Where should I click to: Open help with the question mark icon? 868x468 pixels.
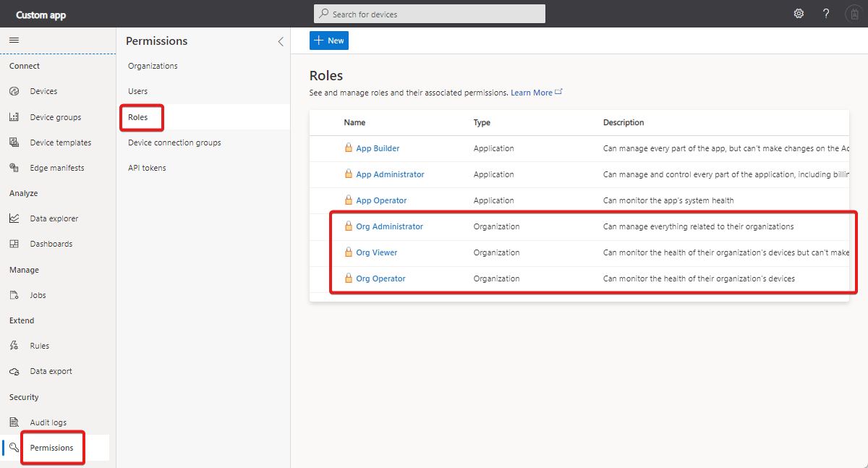click(x=826, y=14)
